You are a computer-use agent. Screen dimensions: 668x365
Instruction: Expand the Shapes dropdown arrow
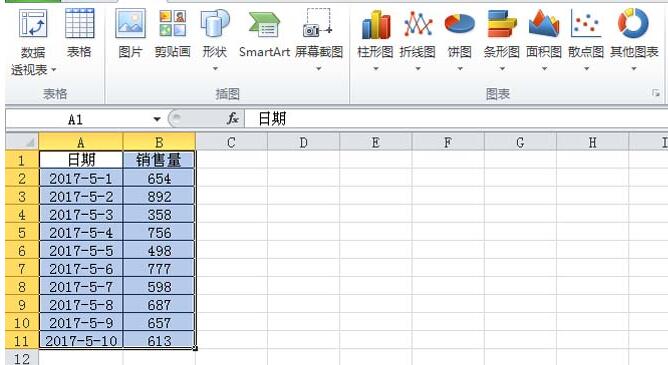click(x=215, y=69)
